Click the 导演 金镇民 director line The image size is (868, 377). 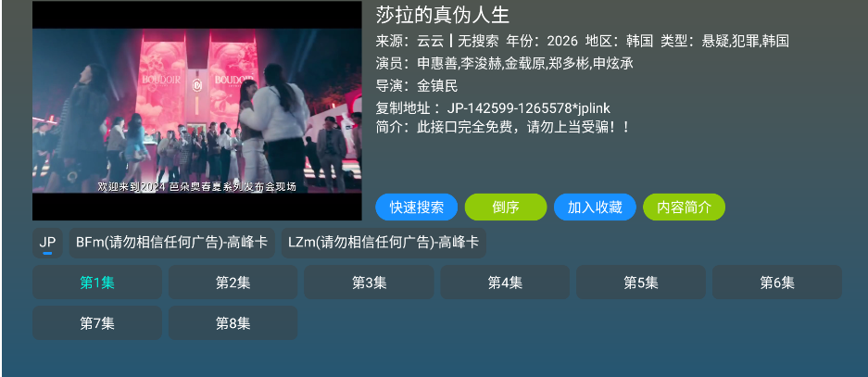(417, 86)
